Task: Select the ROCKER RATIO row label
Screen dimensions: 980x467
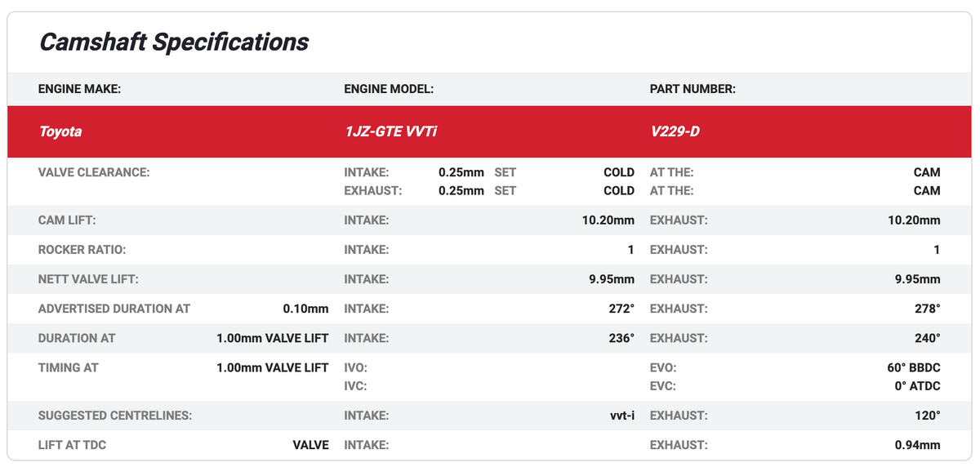Action: coord(82,250)
